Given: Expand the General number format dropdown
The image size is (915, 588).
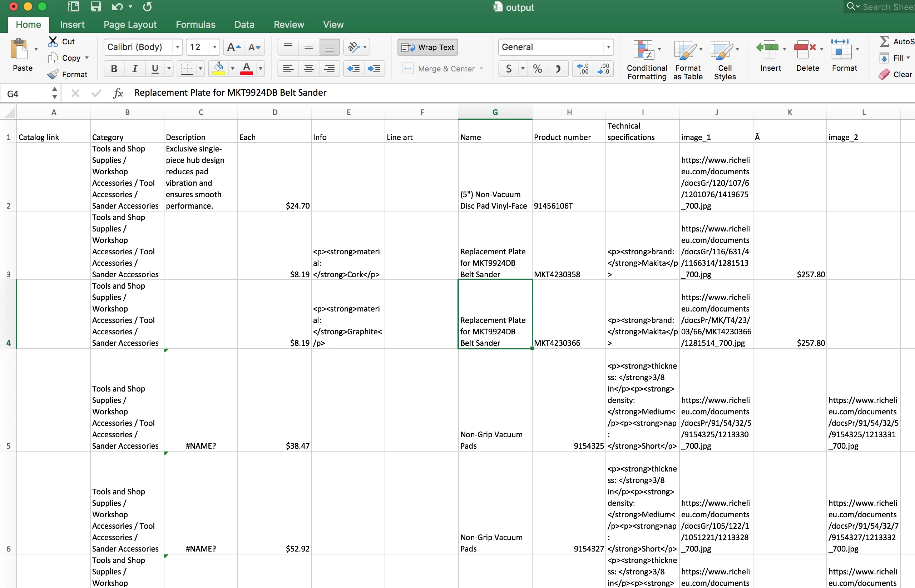Looking at the screenshot, I should coord(608,47).
